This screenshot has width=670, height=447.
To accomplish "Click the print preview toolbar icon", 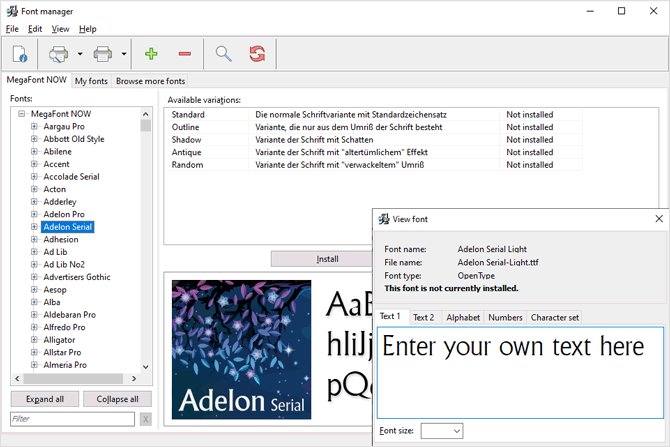I will (59, 54).
